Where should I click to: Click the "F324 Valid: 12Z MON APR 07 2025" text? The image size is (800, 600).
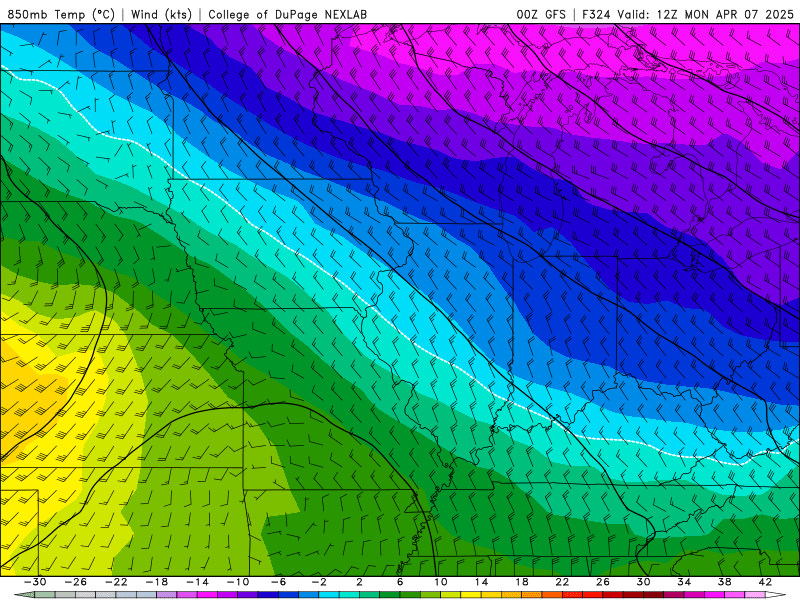coord(688,14)
